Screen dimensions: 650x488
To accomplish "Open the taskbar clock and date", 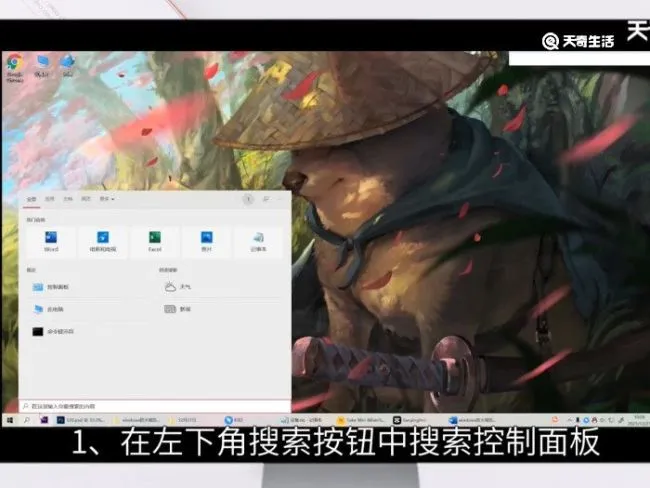I will click(639, 420).
